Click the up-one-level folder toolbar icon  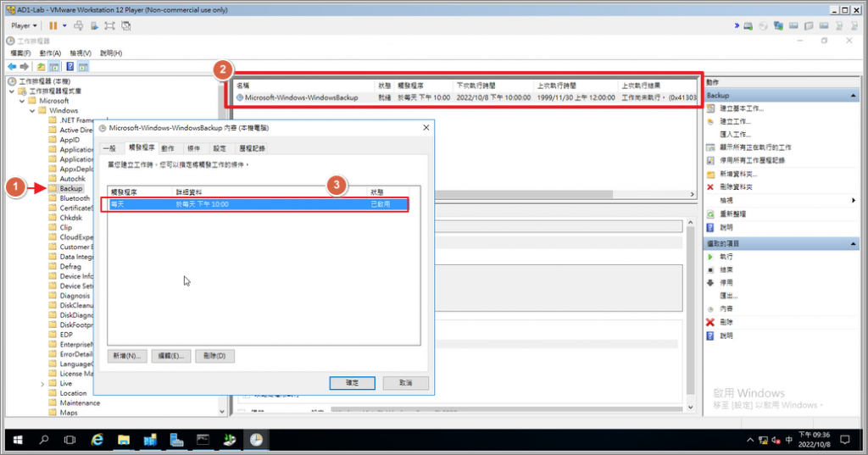point(41,66)
